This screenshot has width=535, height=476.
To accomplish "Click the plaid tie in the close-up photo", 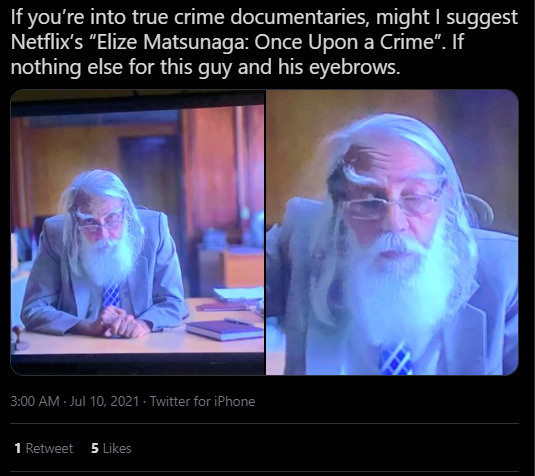I will (x=395, y=359).
